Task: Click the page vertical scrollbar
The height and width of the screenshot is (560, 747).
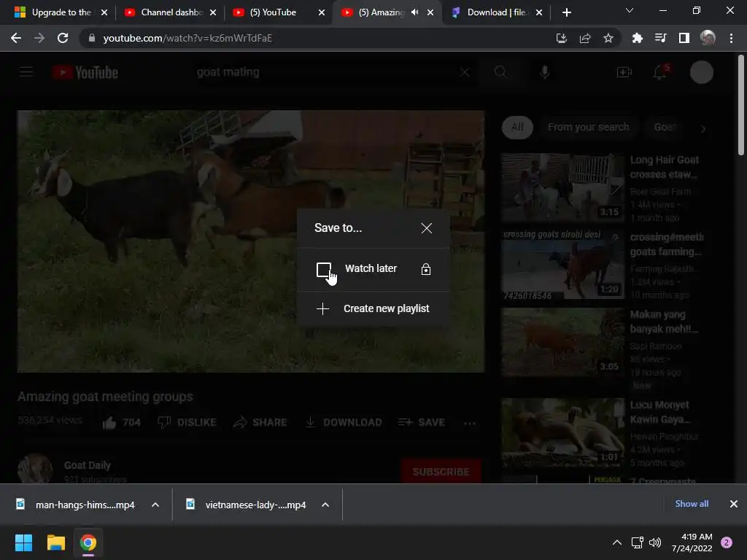Action: click(x=741, y=106)
